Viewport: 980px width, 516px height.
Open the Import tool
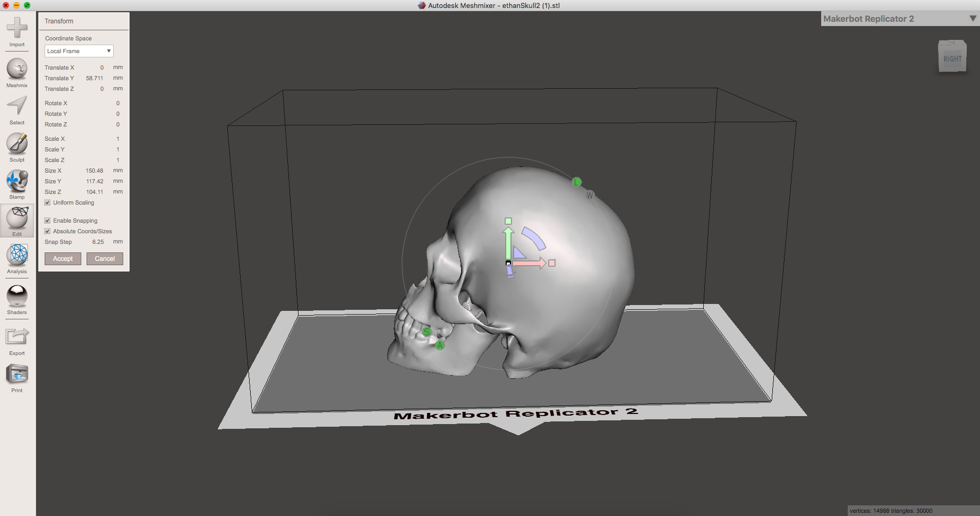17,32
